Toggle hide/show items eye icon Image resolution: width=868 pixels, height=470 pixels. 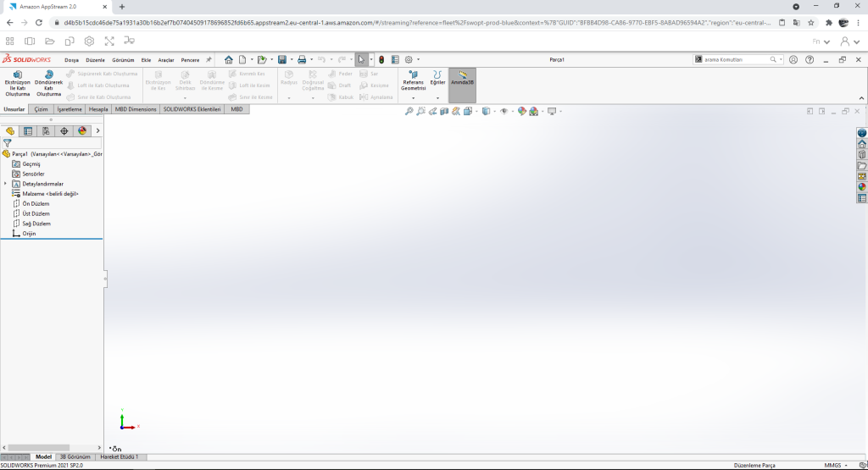click(504, 111)
